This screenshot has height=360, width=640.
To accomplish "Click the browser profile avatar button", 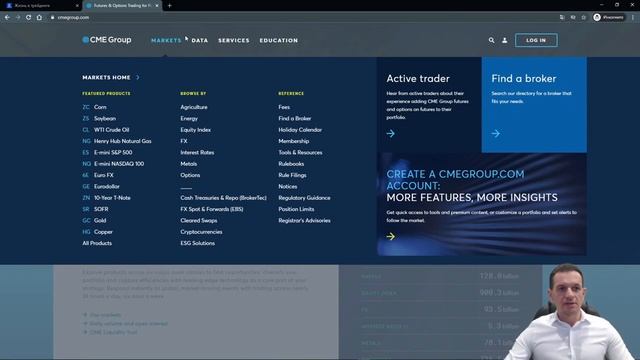I will (609, 17).
